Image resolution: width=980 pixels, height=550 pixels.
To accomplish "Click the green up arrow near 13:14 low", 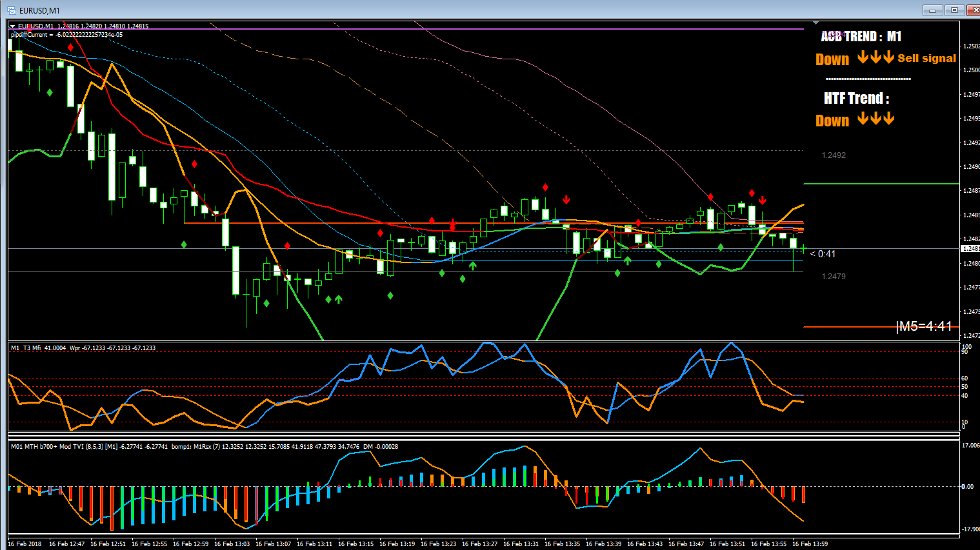I will pos(339,299).
